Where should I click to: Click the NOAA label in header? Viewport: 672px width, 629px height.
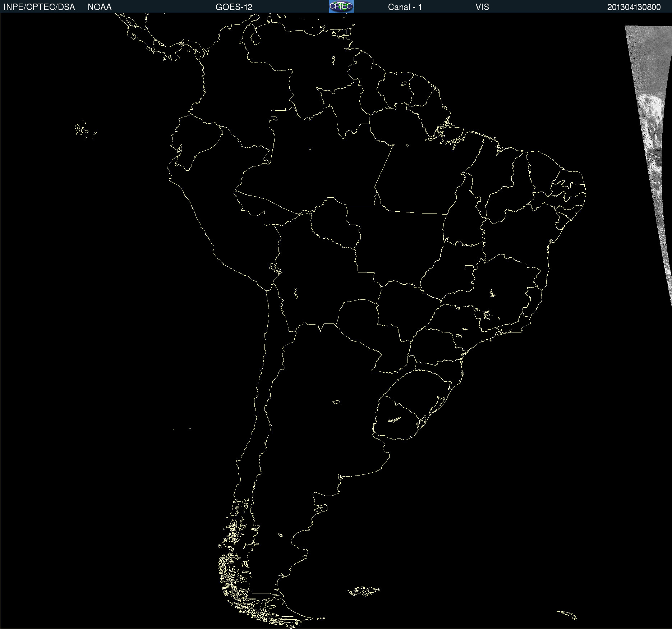(x=100, y=7)
